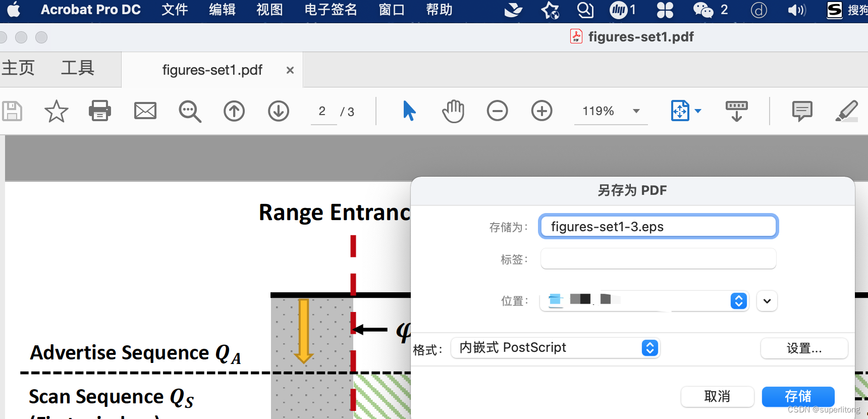The width and height of the screenshot is (868, 419).
Task: Open the Find text magnifier tool
Action: [x=190, y=111]
